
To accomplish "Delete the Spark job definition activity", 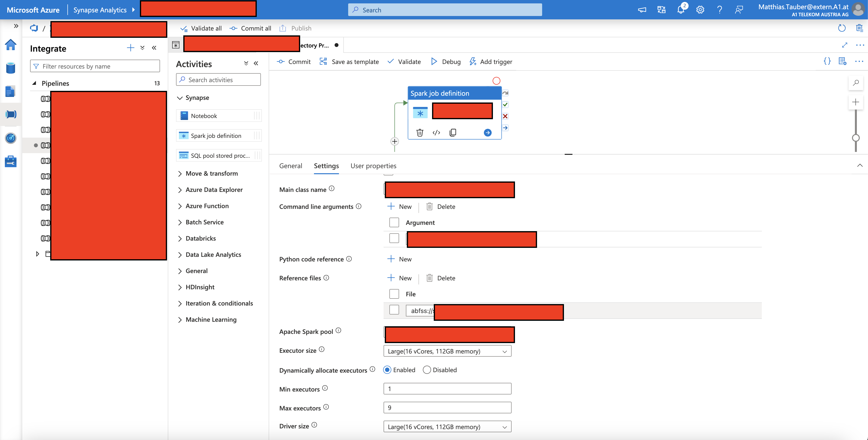I will 420,133.
